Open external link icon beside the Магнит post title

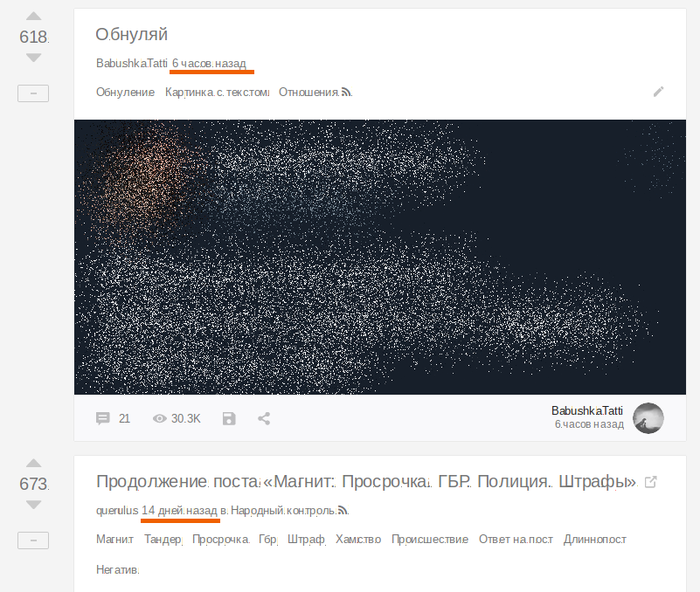click(651, 482)
